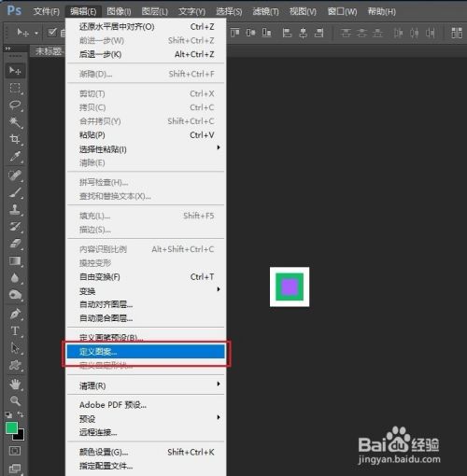467x476 pixels.
Task: Select the Eraser tool
Action: (15, 244)
